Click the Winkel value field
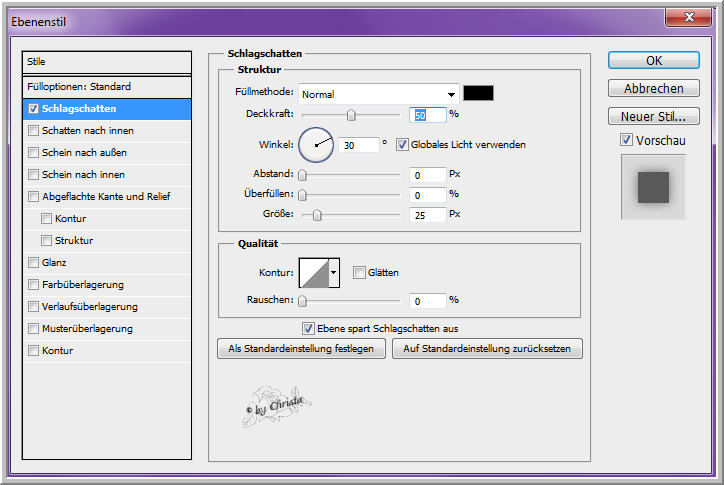Viewport: 724px width, 485px height. [x=359, y=145]
